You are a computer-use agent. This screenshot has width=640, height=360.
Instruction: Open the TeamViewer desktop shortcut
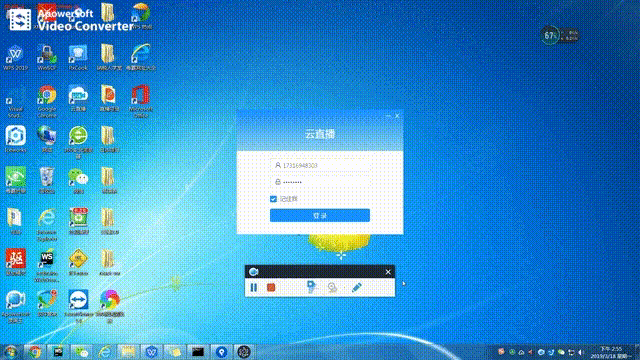78,306
